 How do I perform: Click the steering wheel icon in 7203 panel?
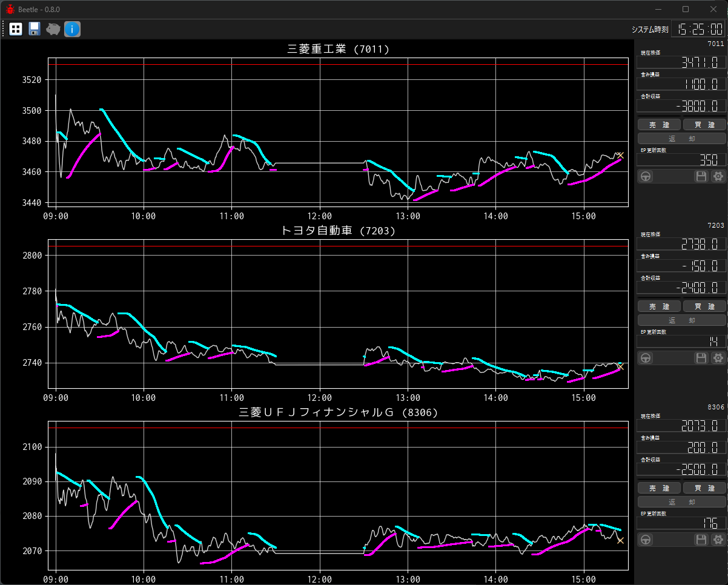point(646,358)
